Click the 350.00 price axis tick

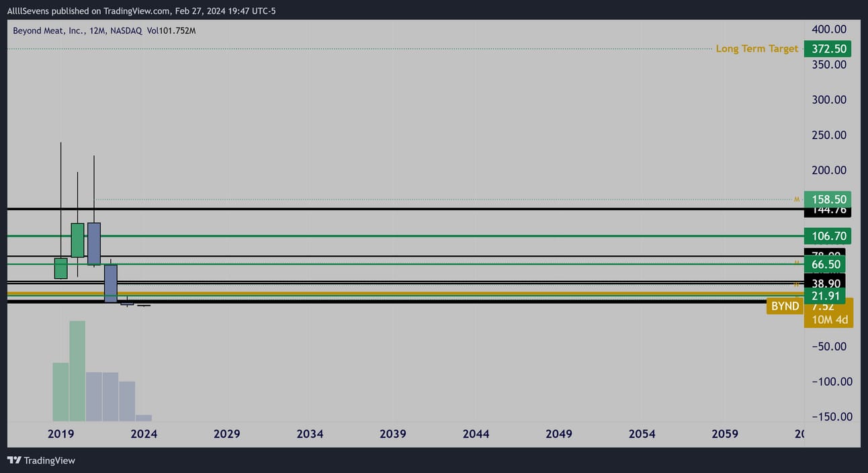click(x=829, y=64)
